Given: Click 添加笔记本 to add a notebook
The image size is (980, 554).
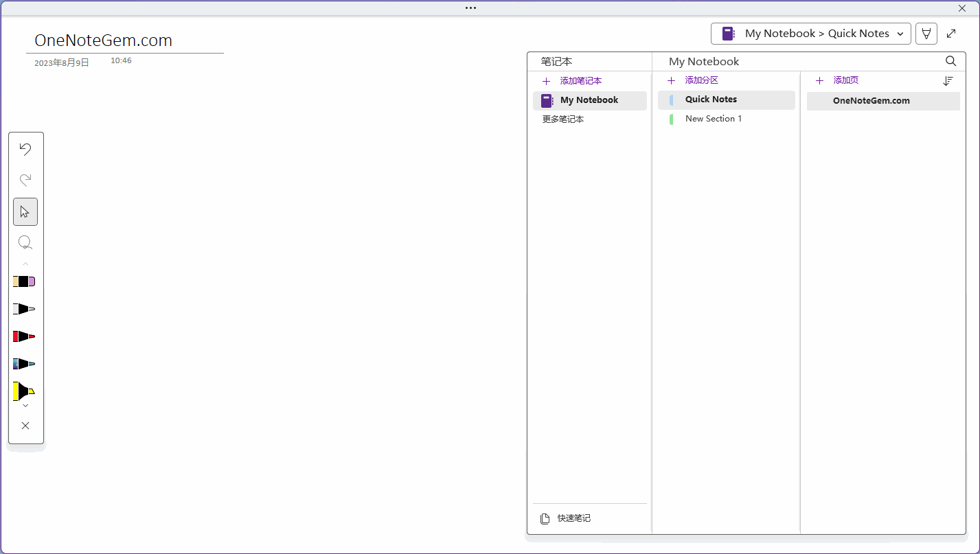Looking at the screenshot, I should coord(580,81).
